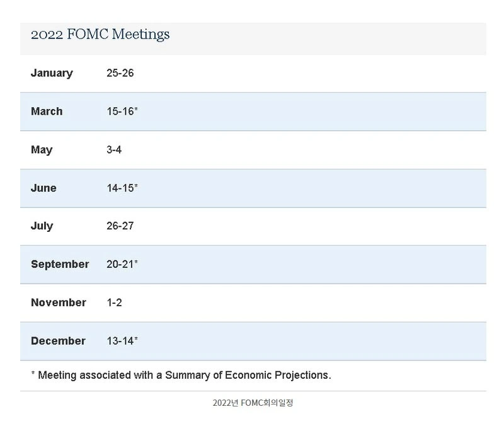This screenshot has height=426, width=504.
Task: Click the 3-4 May meeting dates
Action: tap(114, 150)
